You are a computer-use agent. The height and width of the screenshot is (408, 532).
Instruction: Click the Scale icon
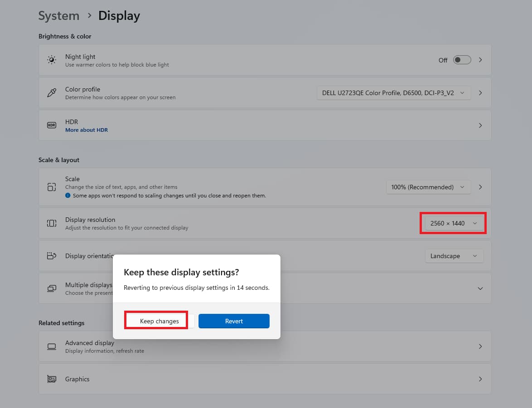(52, 187)
